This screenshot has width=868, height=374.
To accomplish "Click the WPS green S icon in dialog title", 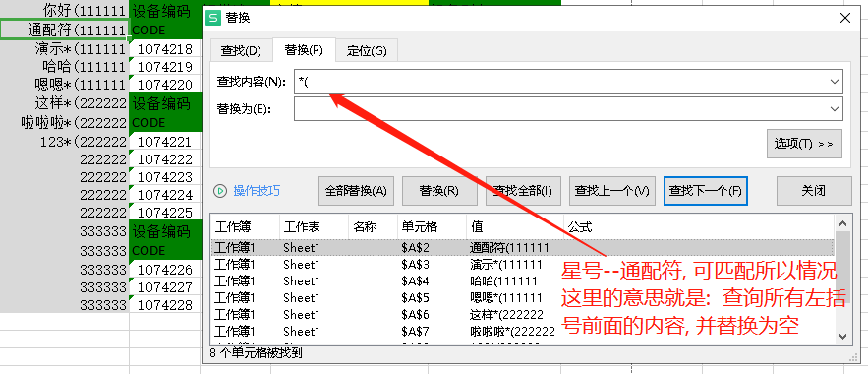I will (212, 18).
